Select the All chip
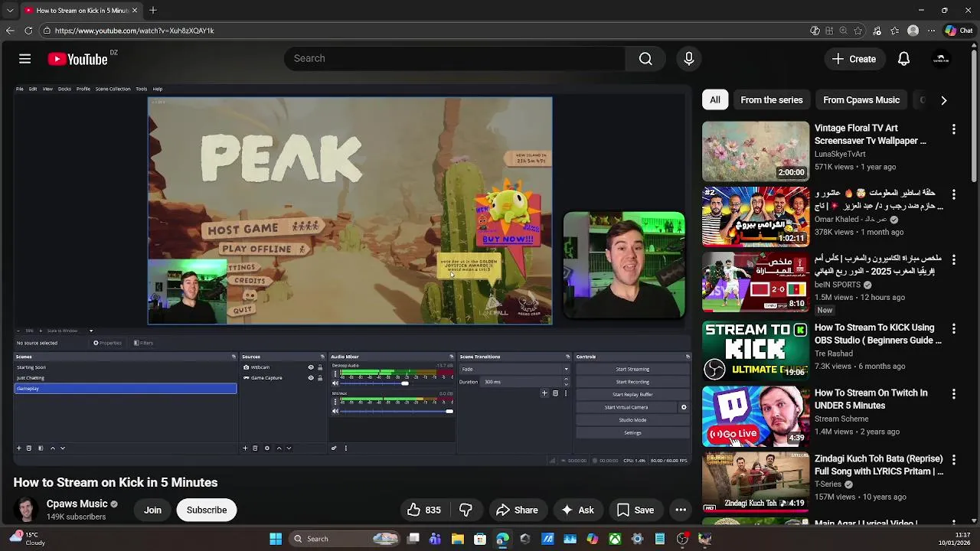980x551 pixels. click(714, 100)
